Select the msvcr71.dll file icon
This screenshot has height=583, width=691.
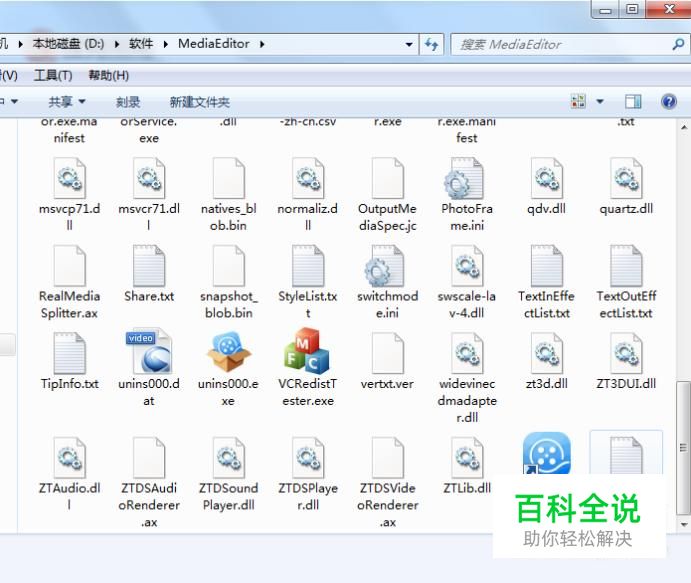[x=149, y=178]
